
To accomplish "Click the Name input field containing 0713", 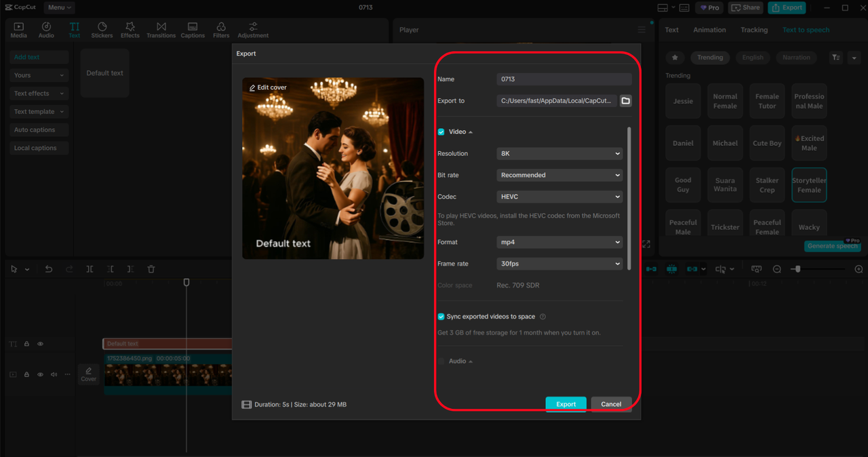I will (x=564, y=79).
